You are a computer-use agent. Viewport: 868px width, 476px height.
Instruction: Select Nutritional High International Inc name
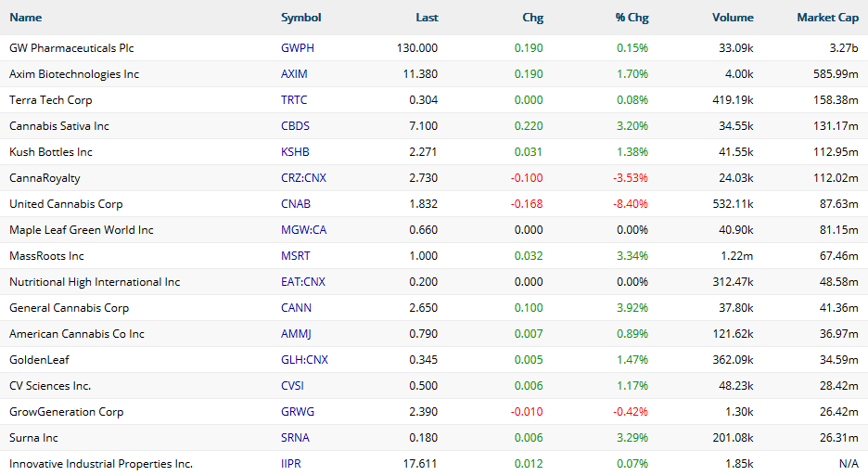click(x=95, y=283)
